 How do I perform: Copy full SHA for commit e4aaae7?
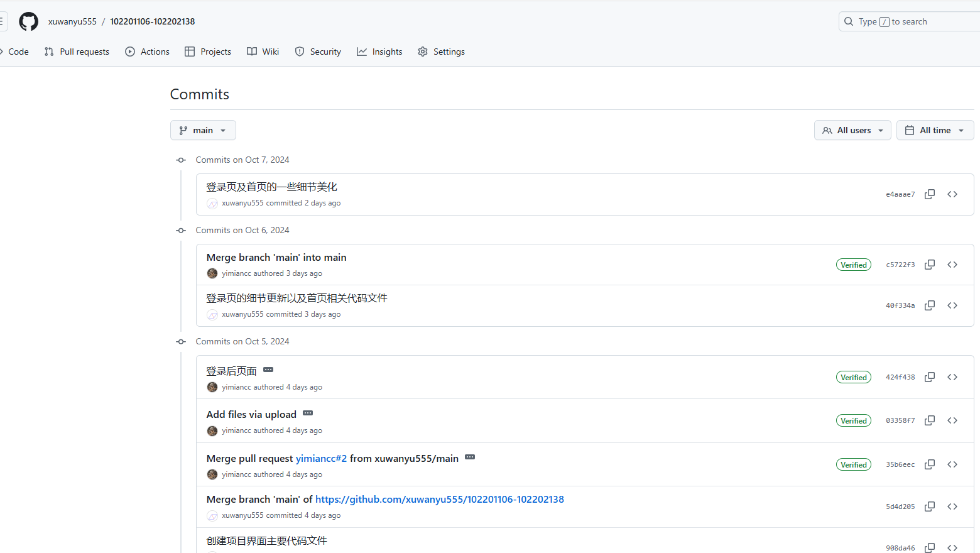click(x=930, y=194)
